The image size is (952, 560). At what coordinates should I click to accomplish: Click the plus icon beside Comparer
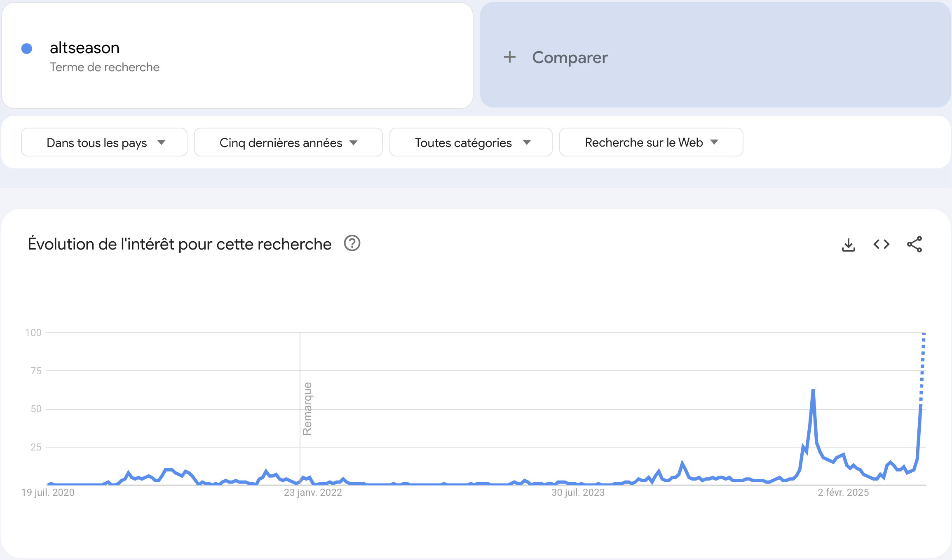click(510, 57)
